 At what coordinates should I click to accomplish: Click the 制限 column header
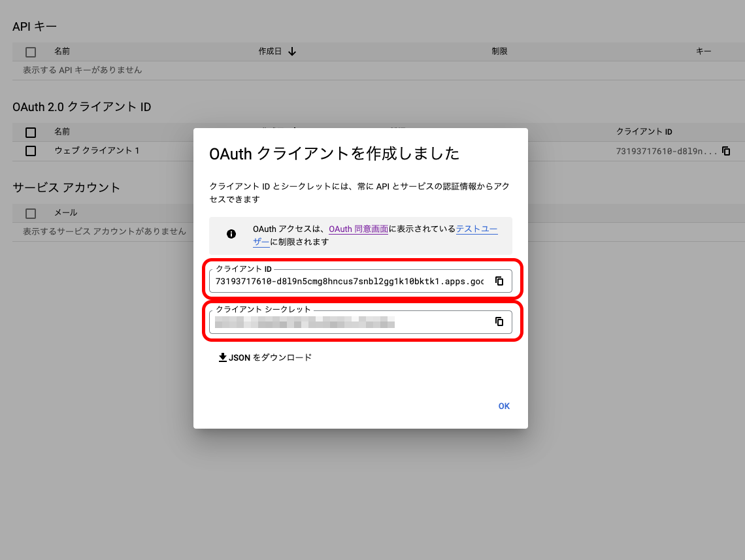point(499,52)
